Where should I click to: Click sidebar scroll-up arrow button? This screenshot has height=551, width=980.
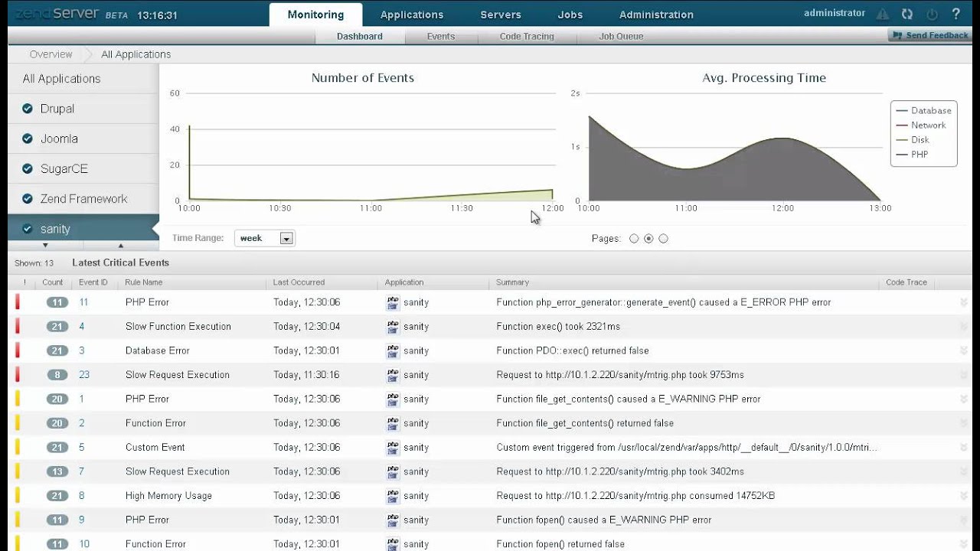coord(120,246)
